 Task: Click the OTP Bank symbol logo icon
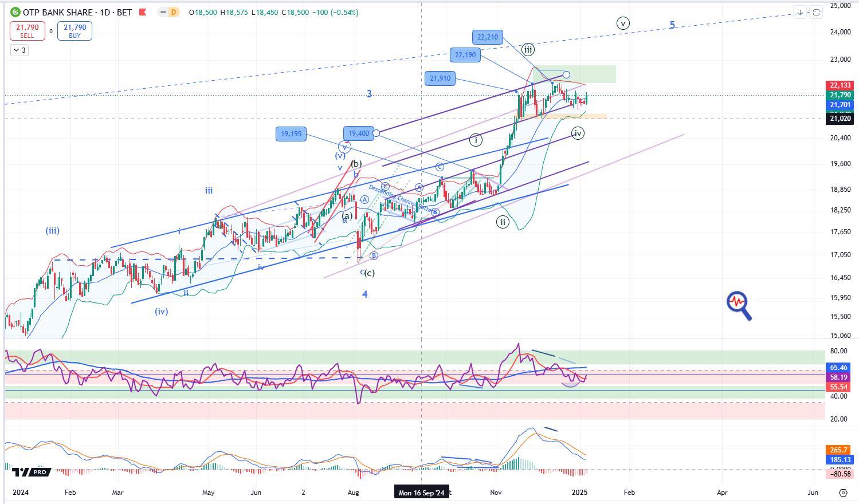point(15,12)
